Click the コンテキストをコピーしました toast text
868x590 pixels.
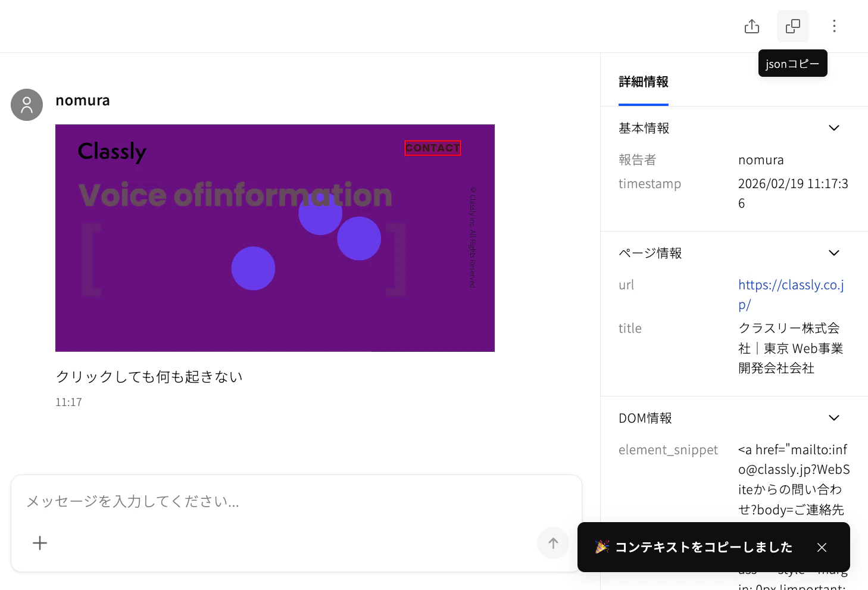(703, 547)
